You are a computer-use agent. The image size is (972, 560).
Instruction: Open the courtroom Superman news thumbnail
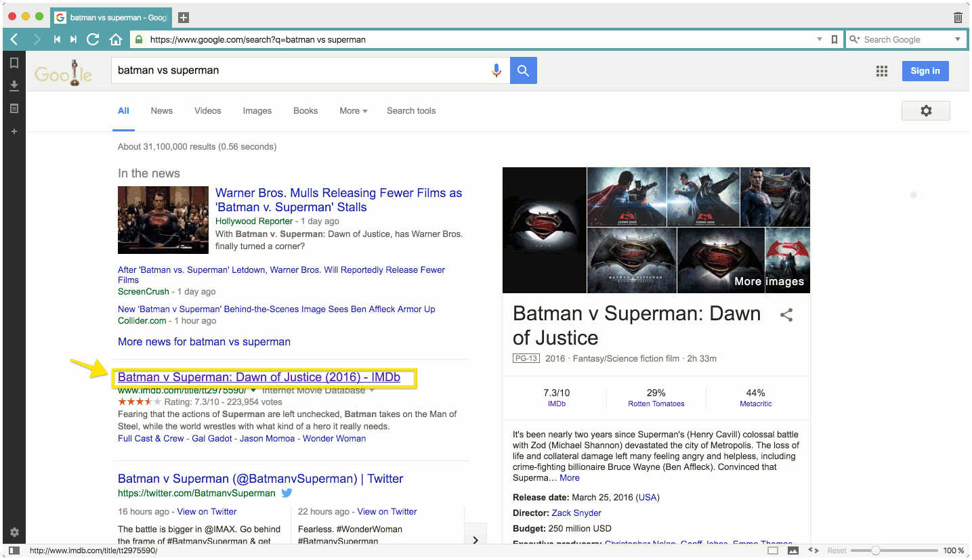(x=163, y=220)
